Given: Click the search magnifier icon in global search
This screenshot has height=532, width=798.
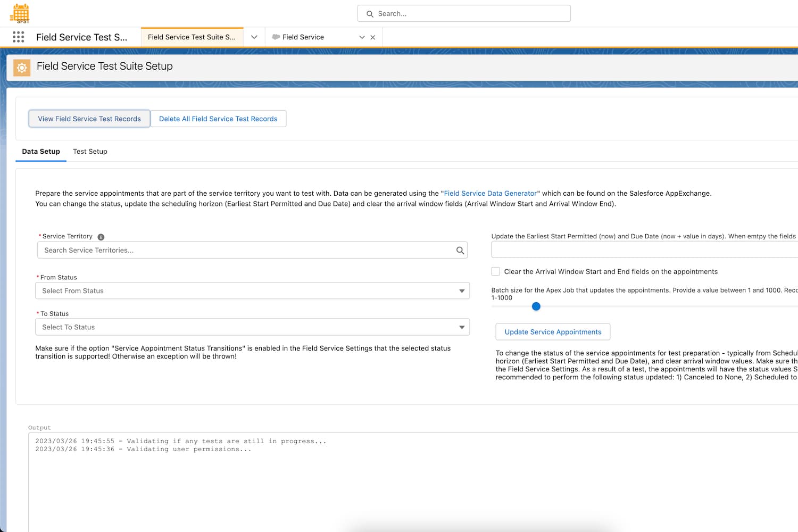Looking at the screenshot, I should point(370,14).
